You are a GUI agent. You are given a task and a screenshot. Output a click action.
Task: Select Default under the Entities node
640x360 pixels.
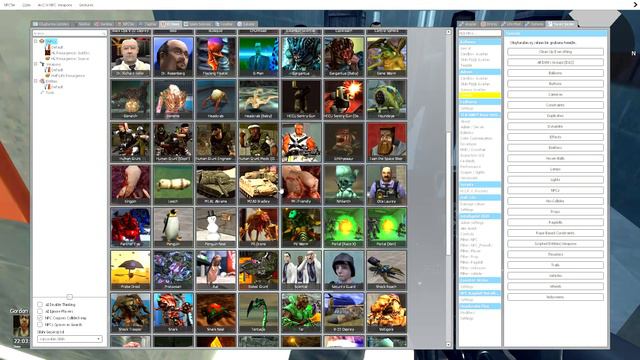tap(57, 87)
